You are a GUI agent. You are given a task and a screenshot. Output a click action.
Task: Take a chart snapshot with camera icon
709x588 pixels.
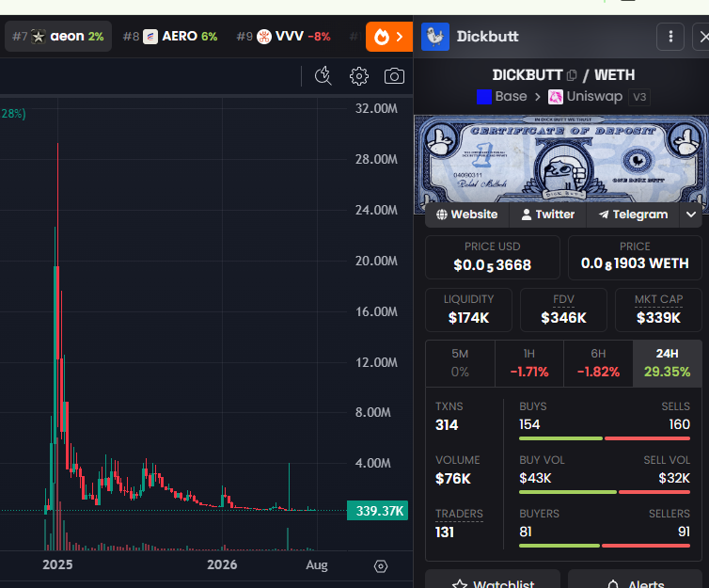point(394,76)
